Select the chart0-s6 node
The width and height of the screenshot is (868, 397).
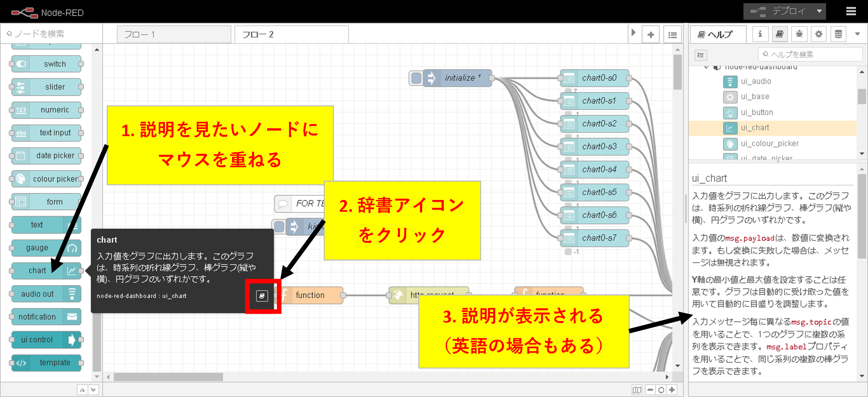click(x=595, y=215)
